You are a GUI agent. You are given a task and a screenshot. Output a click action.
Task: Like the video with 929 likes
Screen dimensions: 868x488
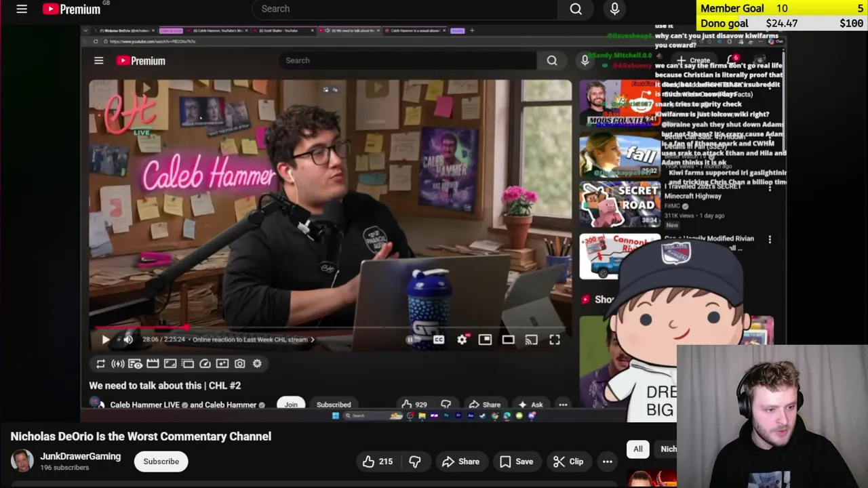click(414, 405)
